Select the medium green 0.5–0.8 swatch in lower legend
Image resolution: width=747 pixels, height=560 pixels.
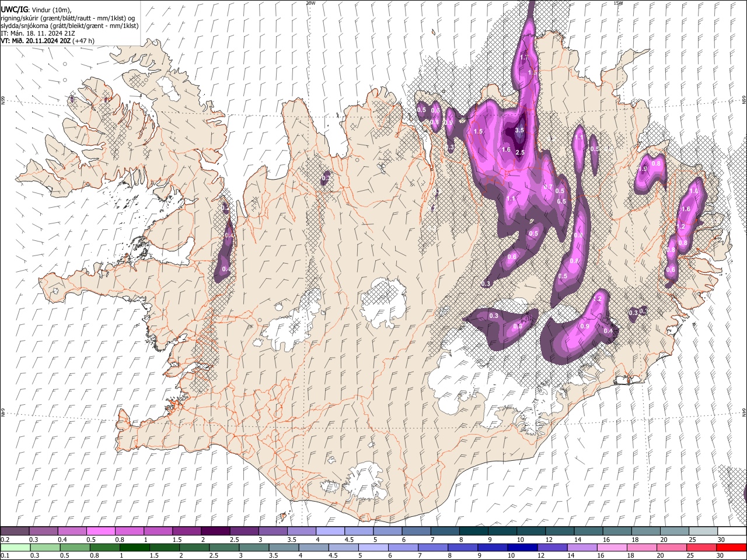click(x=75, y=547)
